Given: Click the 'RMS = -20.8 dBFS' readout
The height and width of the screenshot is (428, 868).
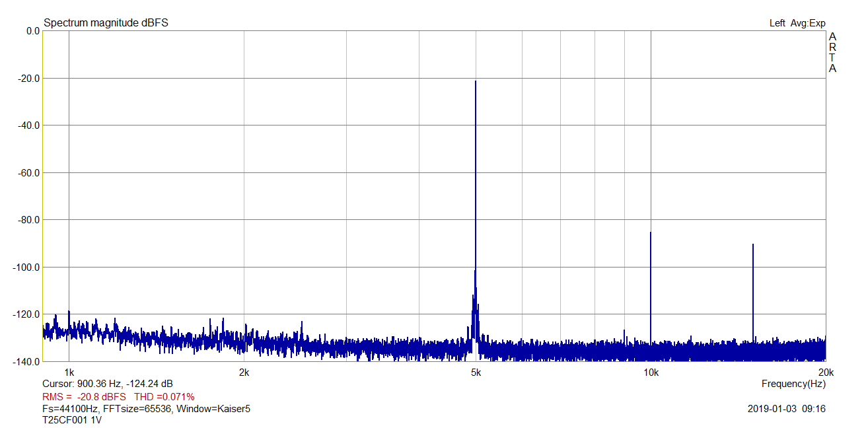Looking at the screenshot, I should point(85,397).
